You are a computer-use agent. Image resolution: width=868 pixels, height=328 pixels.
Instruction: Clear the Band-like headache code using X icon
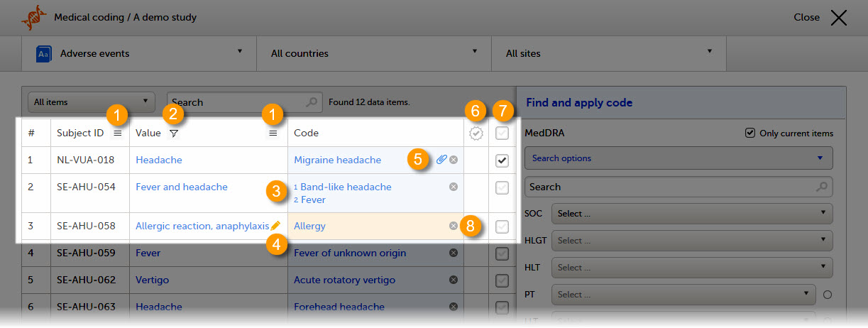point(454,187)
